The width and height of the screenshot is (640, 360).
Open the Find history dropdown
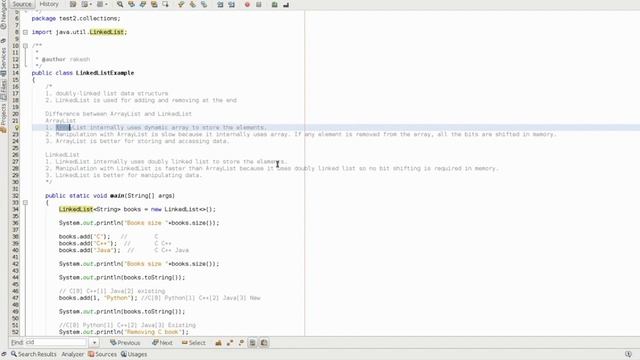point(94,343)
